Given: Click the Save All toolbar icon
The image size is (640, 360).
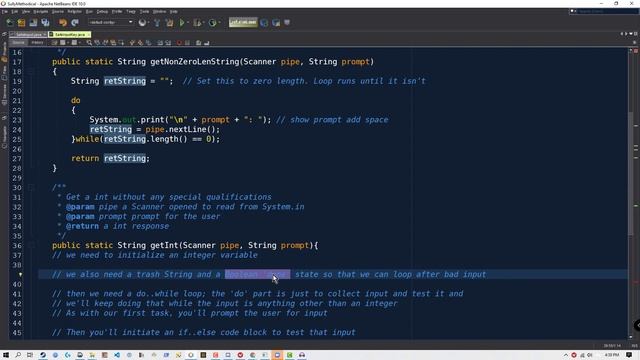Looking at the screenshot, I should click(45, 22).
